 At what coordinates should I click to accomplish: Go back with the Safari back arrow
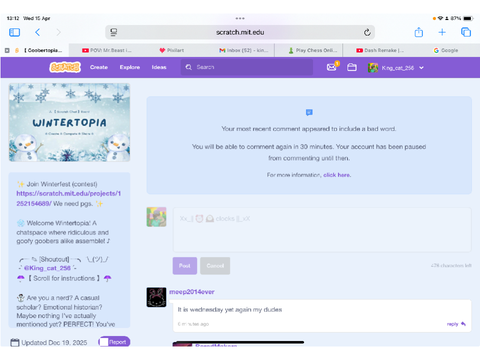click(37, 32)
